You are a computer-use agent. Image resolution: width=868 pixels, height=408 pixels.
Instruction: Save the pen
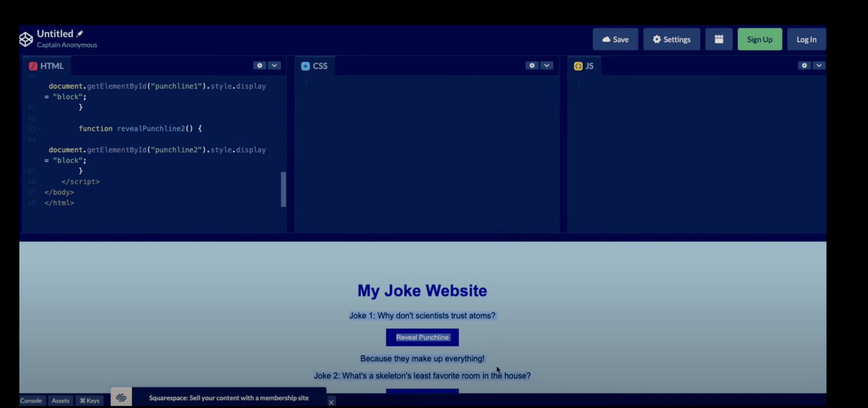(x=615, y=39)
